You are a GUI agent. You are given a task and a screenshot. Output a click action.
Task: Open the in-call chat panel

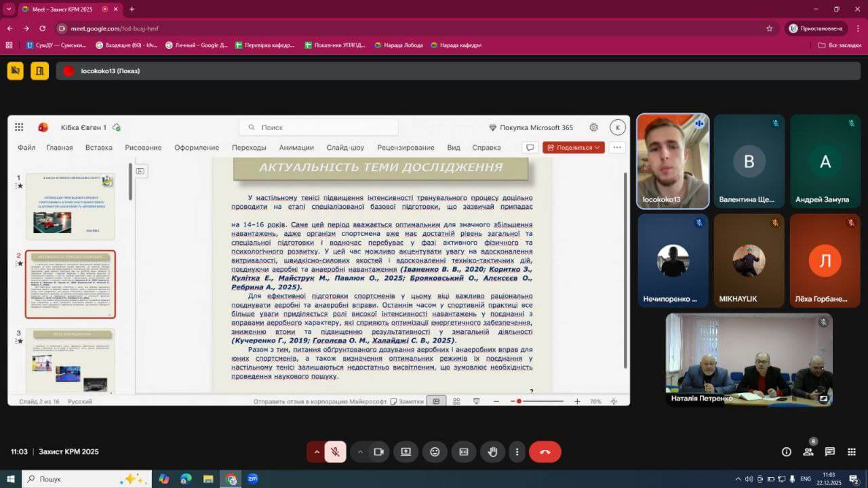click(x=830, y=452)
